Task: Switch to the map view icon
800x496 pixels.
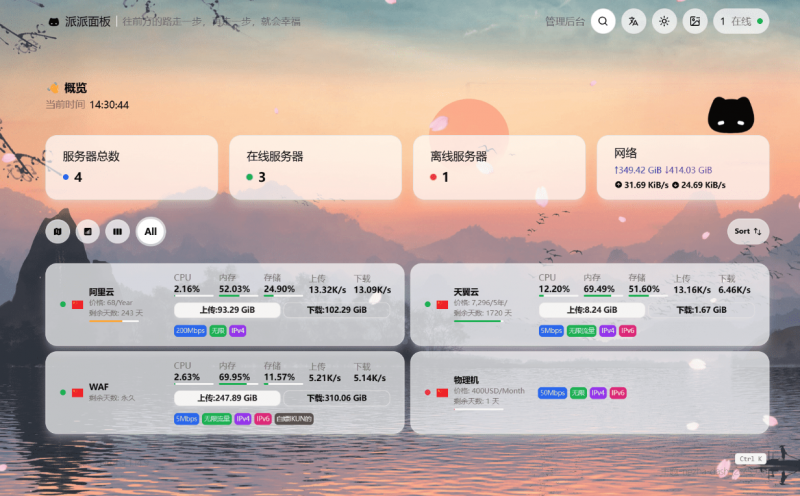Action: tap(58, 232)
